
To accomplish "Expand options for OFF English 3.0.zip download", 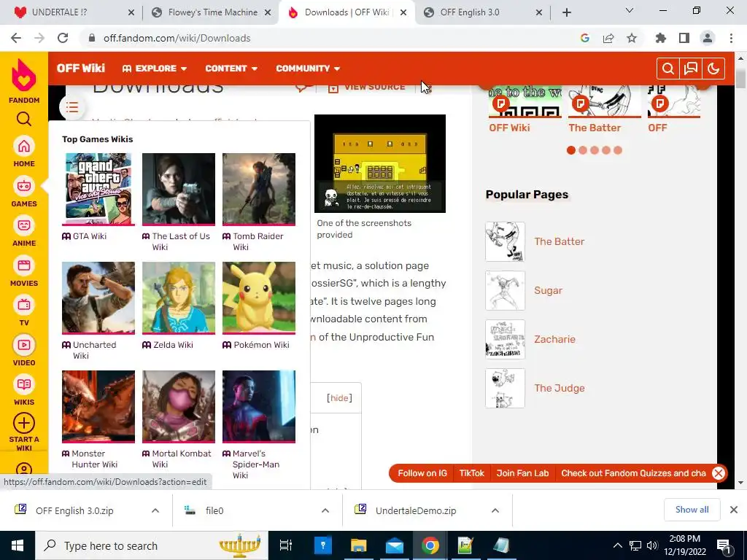I will 155,510.
